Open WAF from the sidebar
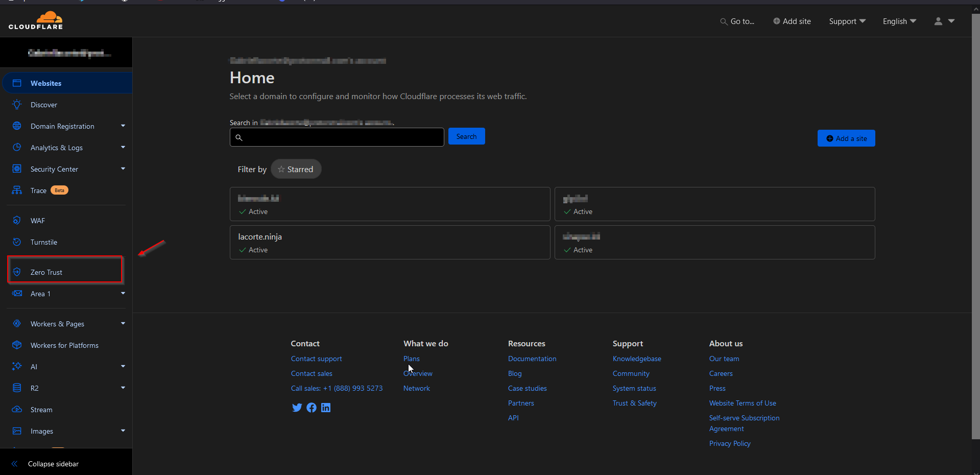This screenshot has height=475, width=980. pos(38,221)
